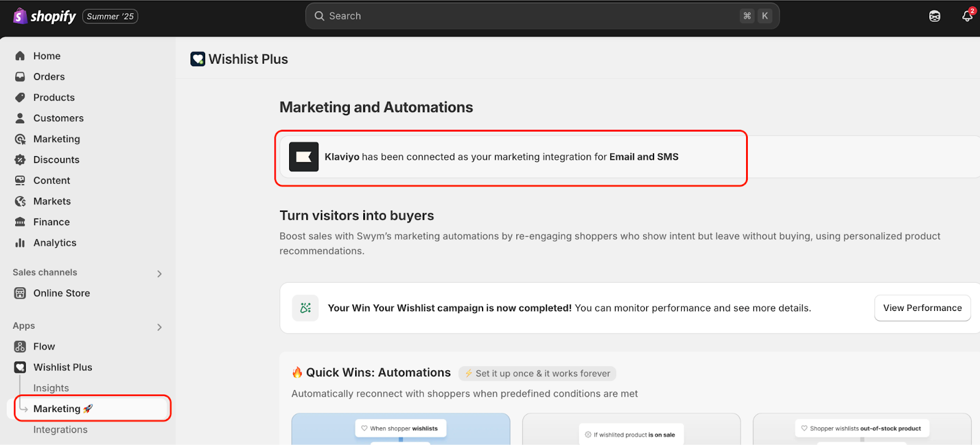Click the Finance bank icon
This screenshot has height=445, width=980.
(20, 222)
